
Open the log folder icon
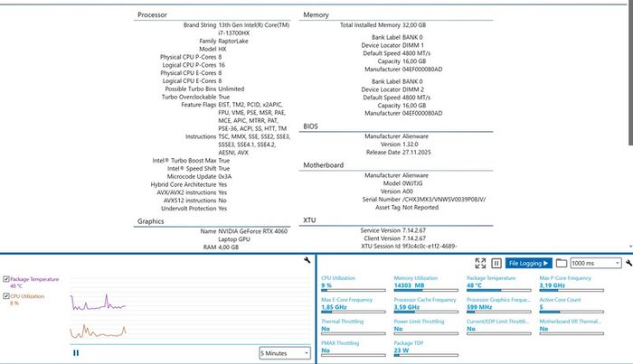click(x=562, y=263)
